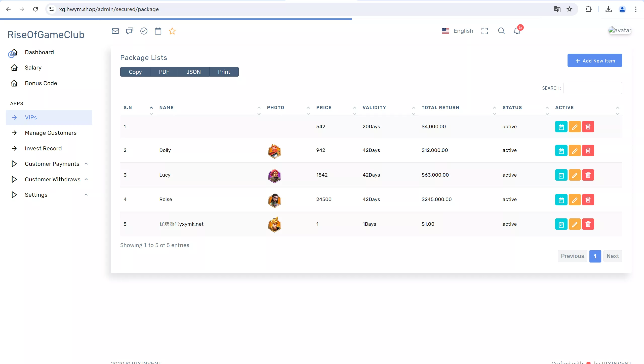The height and width of the screenshot is (364, 644).
Task: Click the red delete icon for Lucy
Action: [588, 175]
